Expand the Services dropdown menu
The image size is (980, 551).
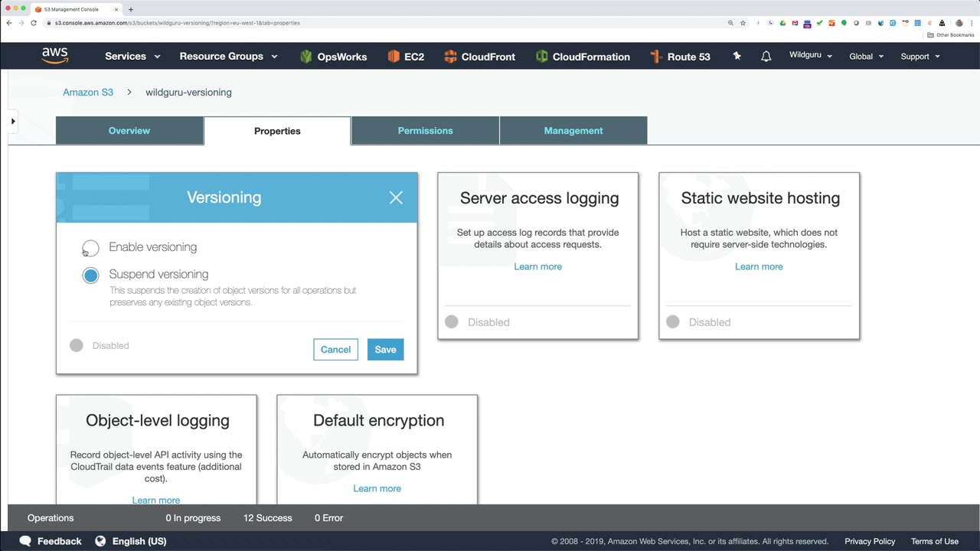132,57
